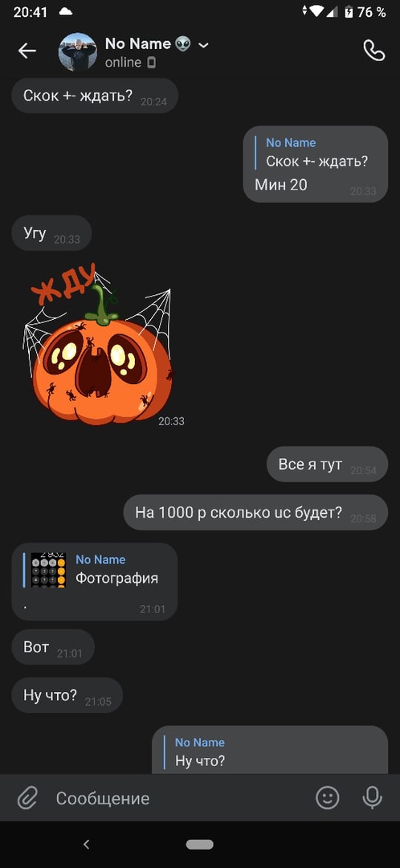Screen dimensions: 400x868
Task: Open No Name's profile avatar
Action: pyautogui.click(x=77, y=51)
